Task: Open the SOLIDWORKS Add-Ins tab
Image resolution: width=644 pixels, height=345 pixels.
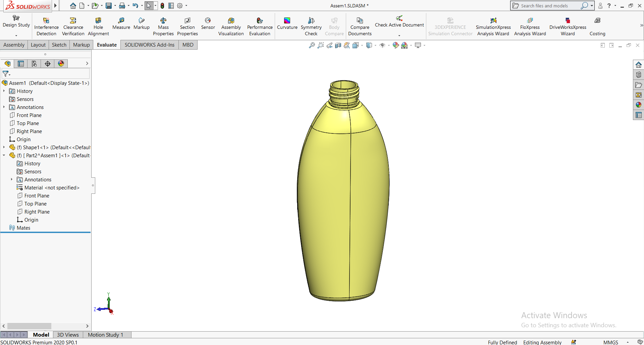Action: pyautogui.click(x=149, y=45)
